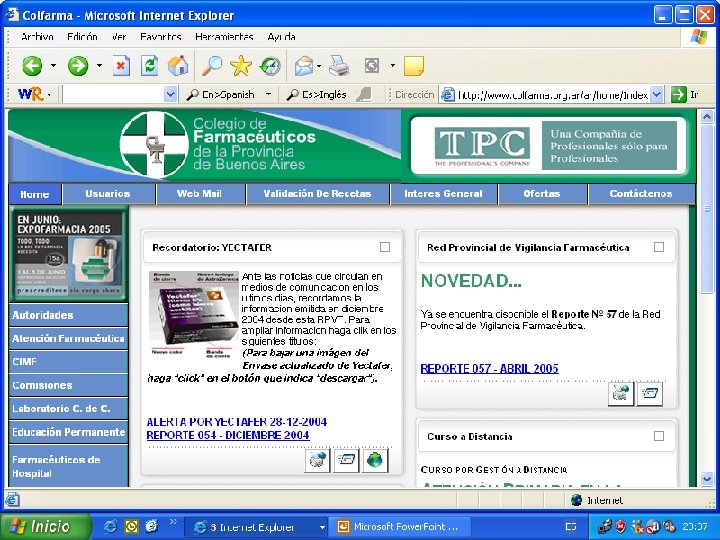Open the WordReference search box dropdown
720x540 pixels.
[x=170, y=95]
